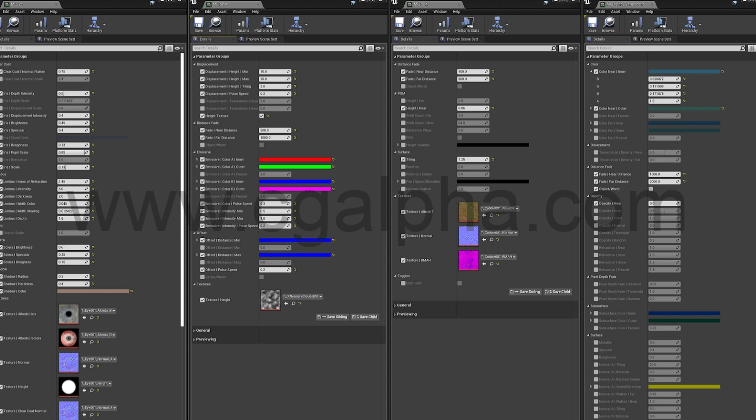Open File menu in second window
Image resolution: width=756 pixels, height=420 pixels.
pos(196,11)
